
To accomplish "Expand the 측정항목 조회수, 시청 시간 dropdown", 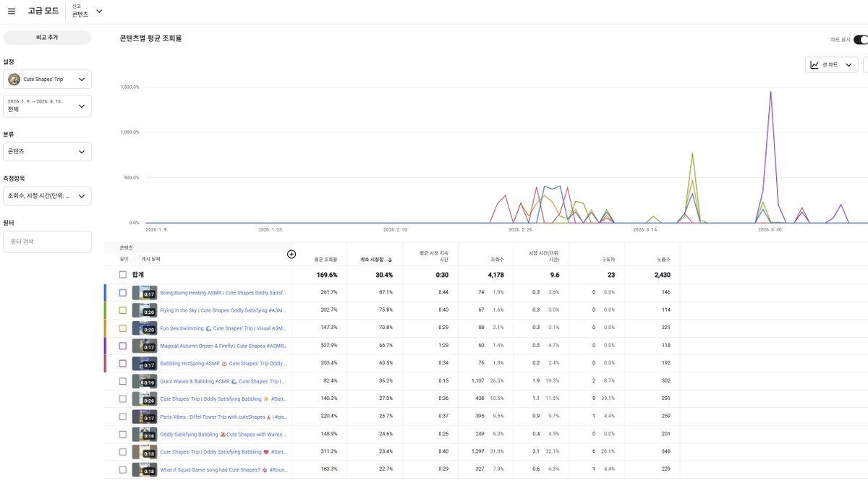I will (47, 196).
